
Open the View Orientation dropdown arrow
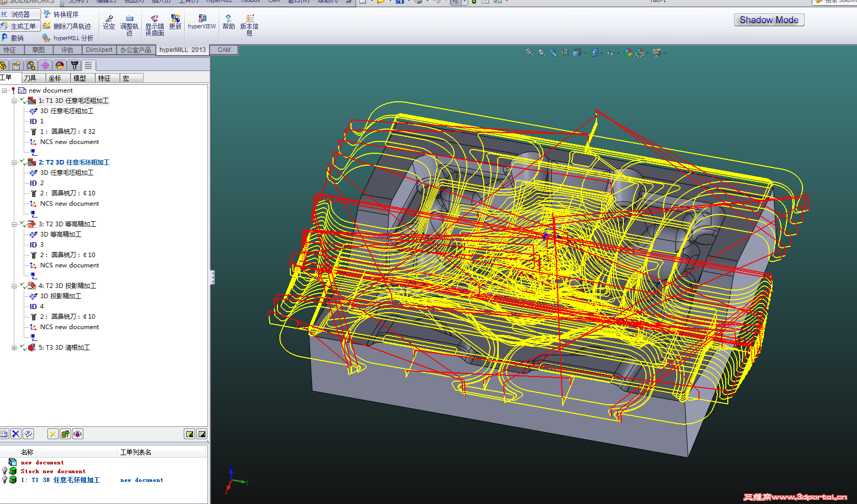tap(584, 53)
